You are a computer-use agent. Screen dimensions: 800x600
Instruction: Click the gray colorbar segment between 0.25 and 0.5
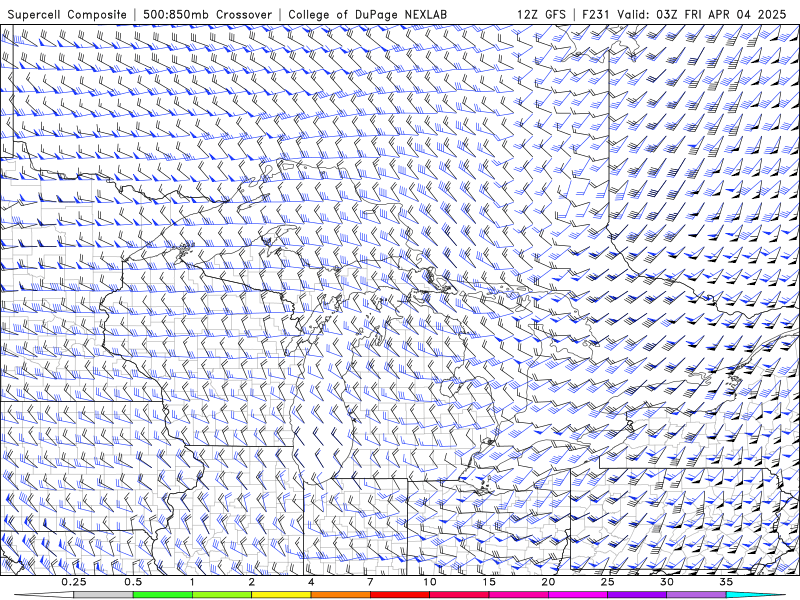tap(104, 595)
